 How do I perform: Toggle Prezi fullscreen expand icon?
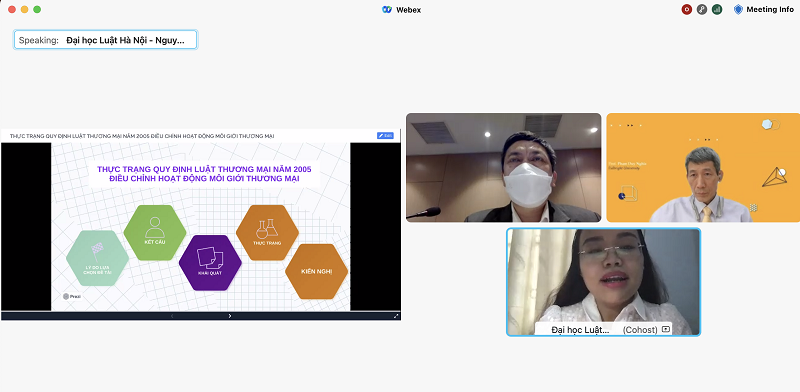point(396,316)
